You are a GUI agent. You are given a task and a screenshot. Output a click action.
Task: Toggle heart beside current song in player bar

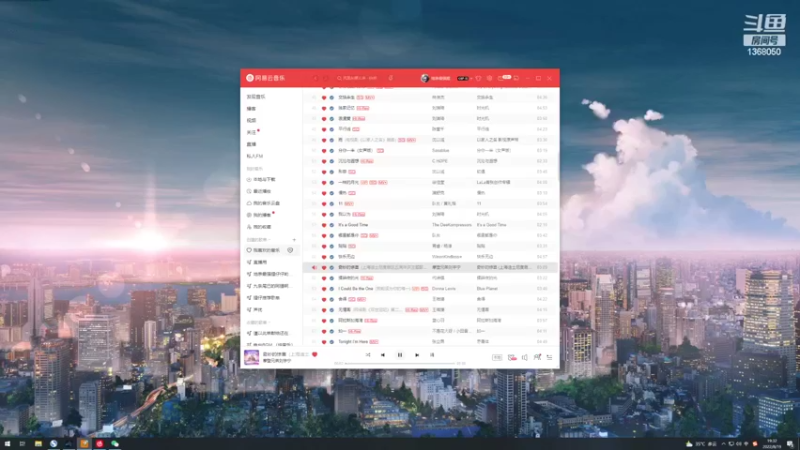tap(315, 354)
